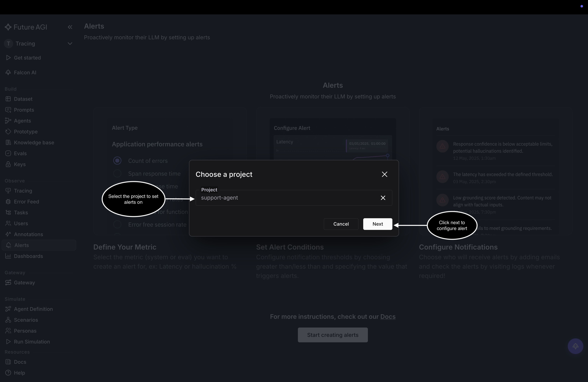Click the Scenarios icon in sidebar

(x=8, y=320)
